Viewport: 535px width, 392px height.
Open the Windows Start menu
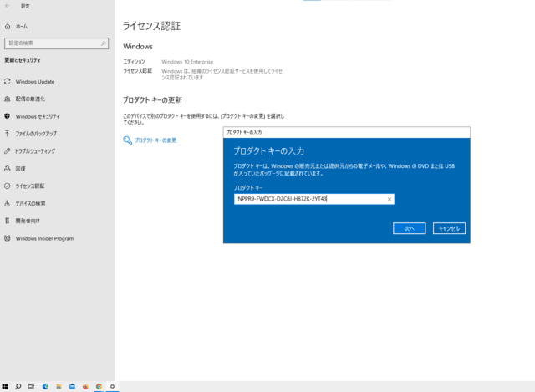(5, 387)
